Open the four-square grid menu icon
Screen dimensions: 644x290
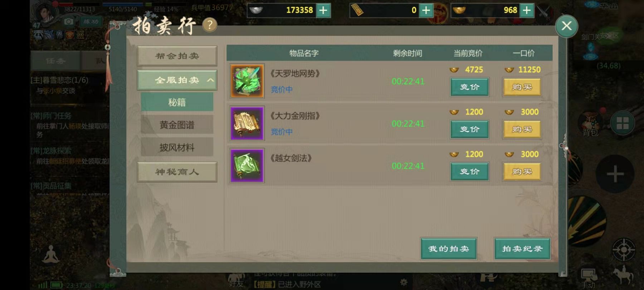click(x=623, y=123)
